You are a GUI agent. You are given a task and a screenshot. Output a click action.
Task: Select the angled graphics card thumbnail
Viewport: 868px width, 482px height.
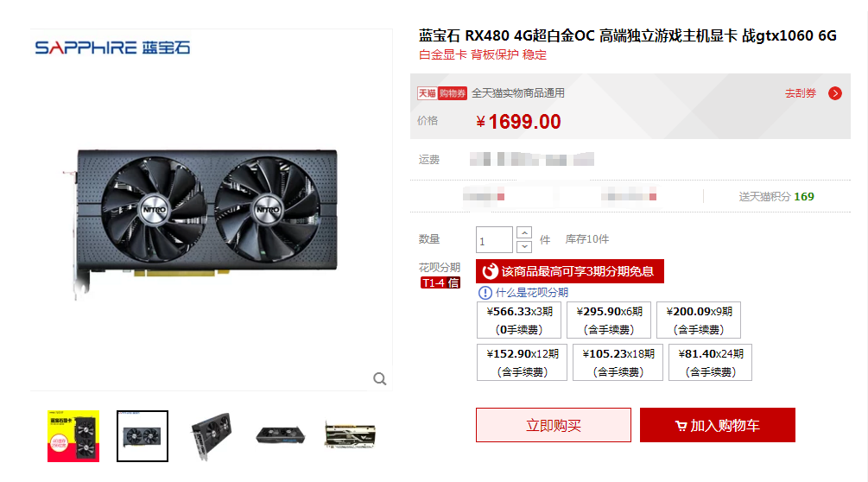tap(212, 436)
